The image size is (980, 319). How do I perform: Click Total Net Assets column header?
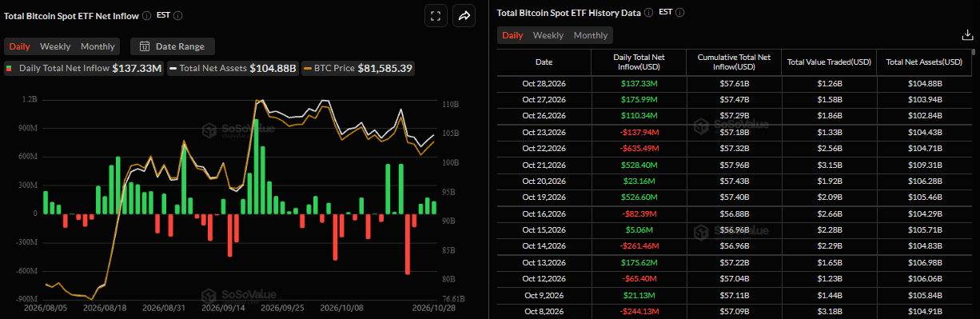(x=924, y=62)
